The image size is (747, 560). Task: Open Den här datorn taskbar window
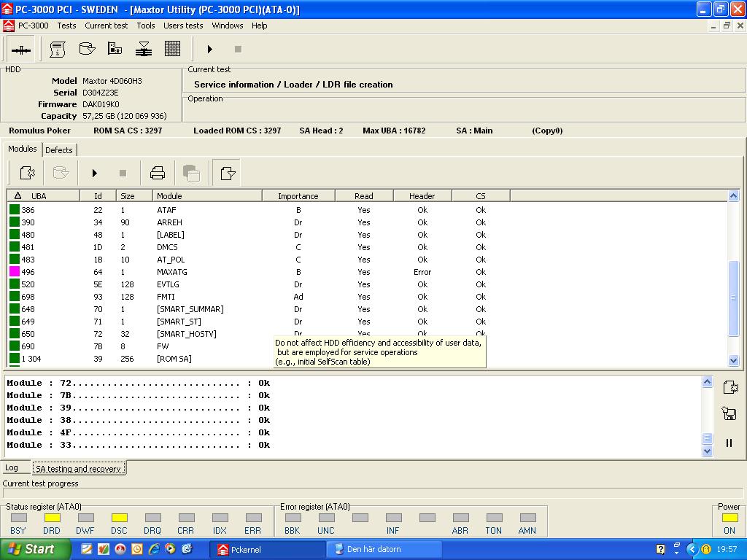(384, 550)
